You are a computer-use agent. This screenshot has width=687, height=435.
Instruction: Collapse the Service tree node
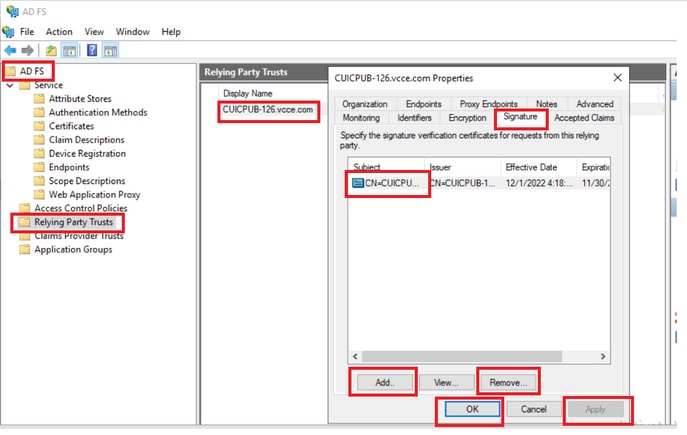pyautogui.click(x=10, y=85)
